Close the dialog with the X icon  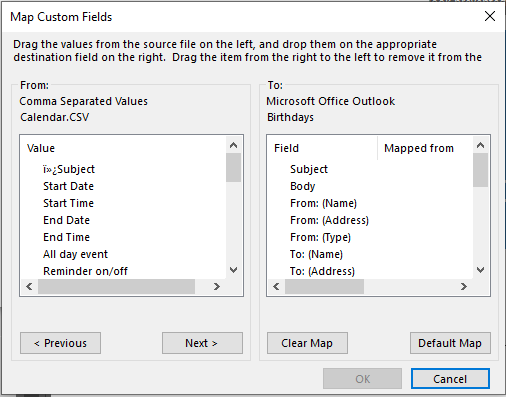pos(490,16)
